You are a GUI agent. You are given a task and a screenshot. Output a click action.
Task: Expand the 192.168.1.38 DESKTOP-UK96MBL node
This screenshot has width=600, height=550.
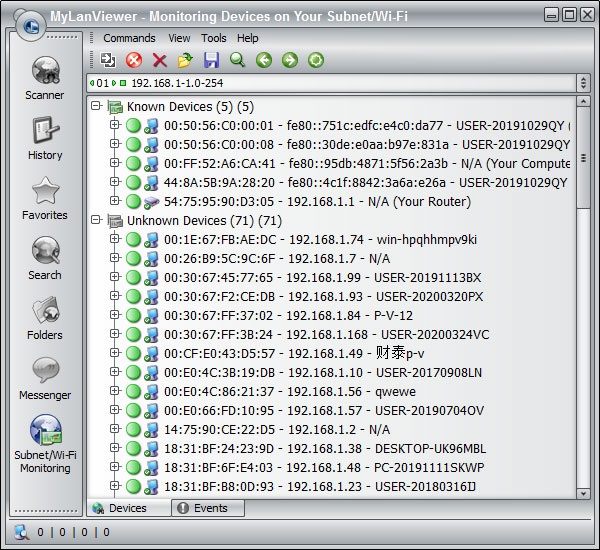pos(114,447)
